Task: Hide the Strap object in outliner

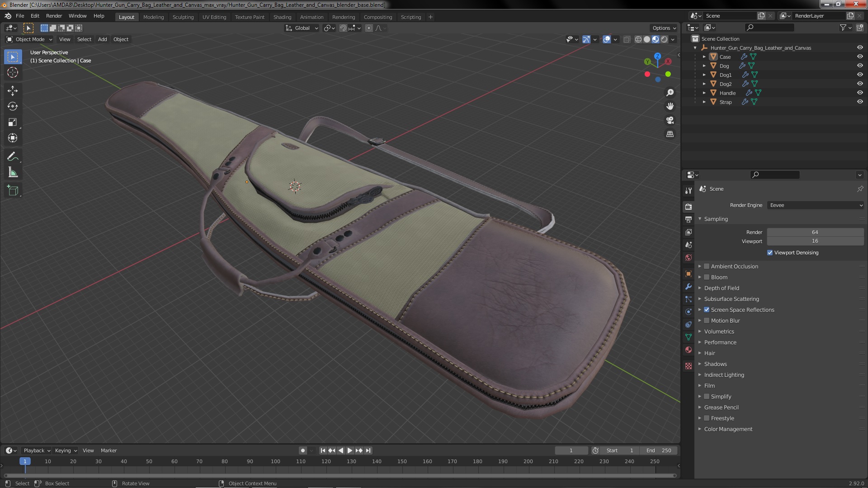Action: (860, 102)
